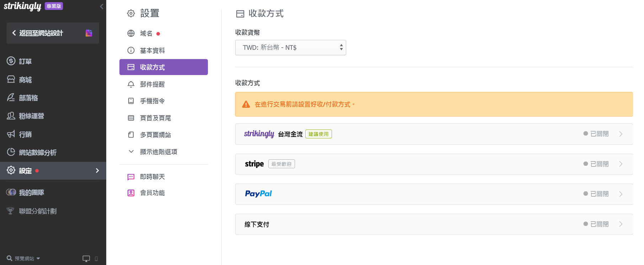Click the 線下支付 label

257,224
